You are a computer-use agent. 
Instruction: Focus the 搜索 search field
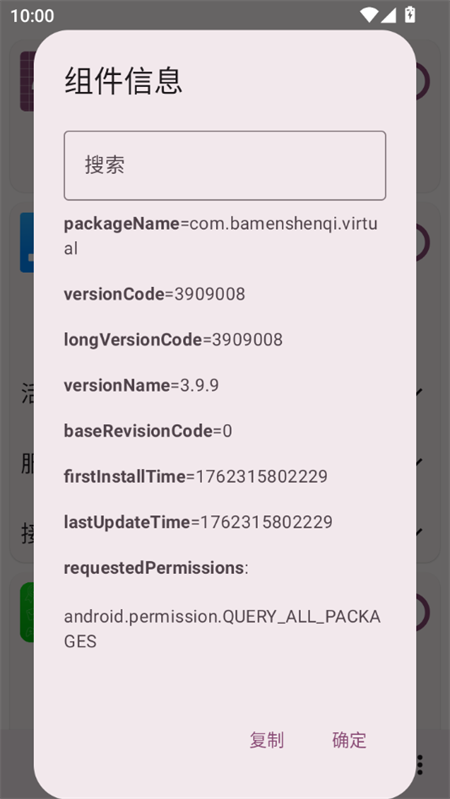[x=225, y=166]
